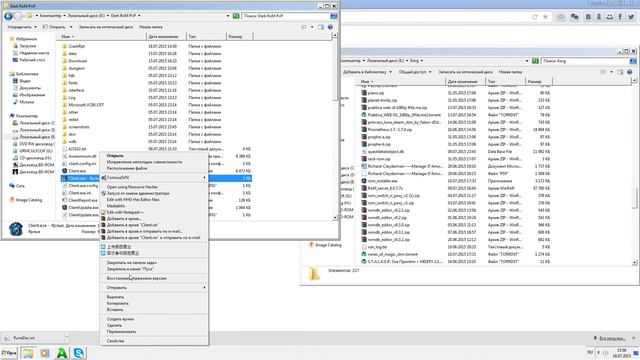
Task: Click the Start button on taskbar
Action: [9, 353]
